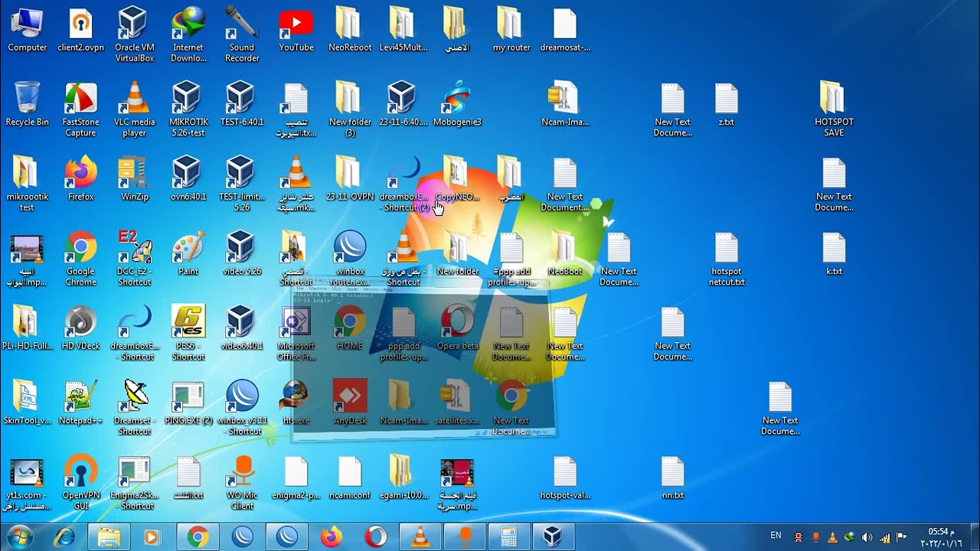Open Calculator from the taskbar
This screenshot has width=980, height=551.
[x=508, y=537]
